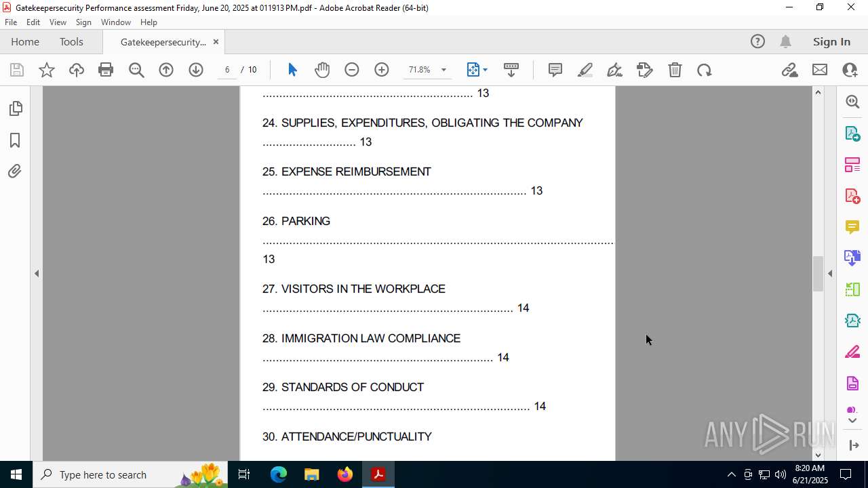Select the highlight text pen tool
Screen dimensions: 868x488
tap(585, 70)
